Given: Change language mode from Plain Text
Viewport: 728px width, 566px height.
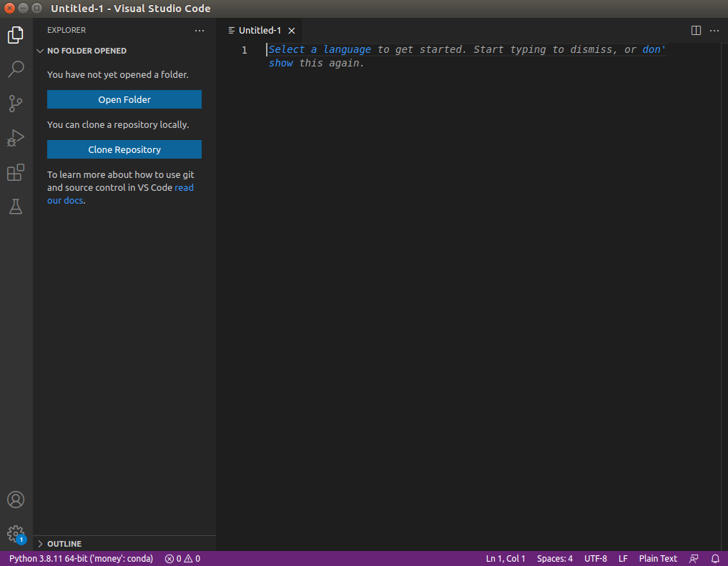Looking at the screenshot, I should click(x=657, y=558).
